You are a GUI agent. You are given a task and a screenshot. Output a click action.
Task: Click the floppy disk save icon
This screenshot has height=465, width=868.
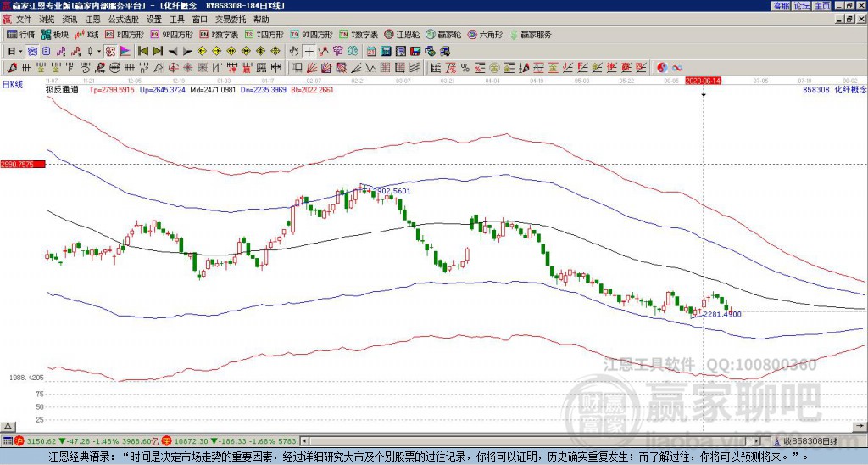(x=415, y=52)
